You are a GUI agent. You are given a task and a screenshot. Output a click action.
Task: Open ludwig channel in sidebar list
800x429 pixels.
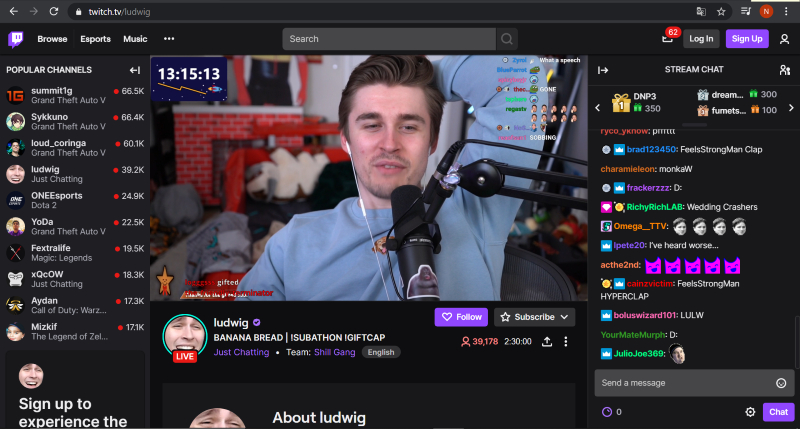click(x=75, y=174)
